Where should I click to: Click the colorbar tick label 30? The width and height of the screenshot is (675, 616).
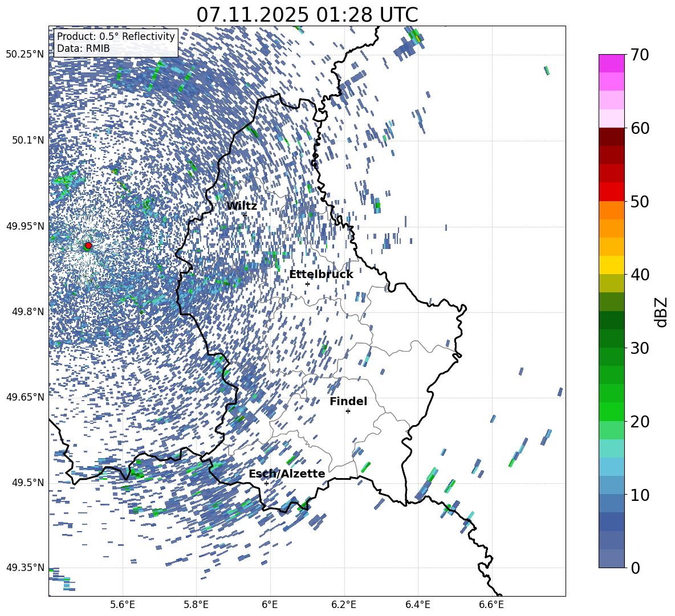640,348
